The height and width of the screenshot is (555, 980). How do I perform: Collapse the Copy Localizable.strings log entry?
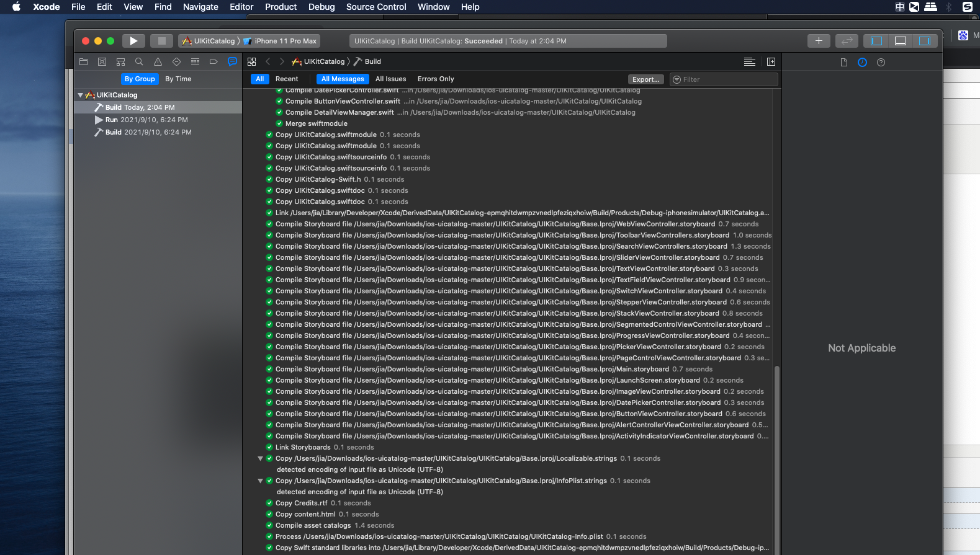coord(261,458)
